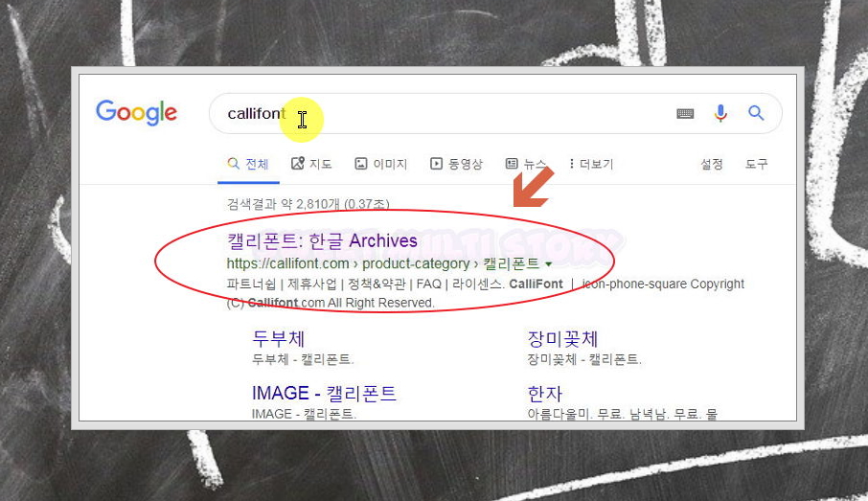Open the 캘리폰트: 한글 Archives result

point(322,240)
